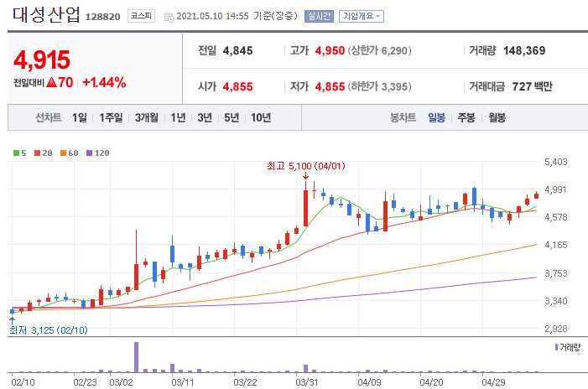Viewport: 588px width, 389px height.
Task: Click the 03/31 date axis label
Action: 306,382
